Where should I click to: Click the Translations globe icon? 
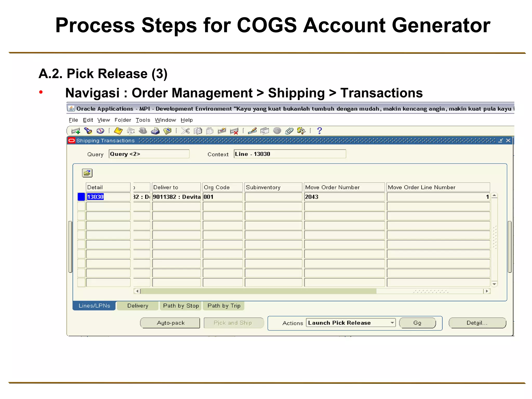tap(277, 131)
